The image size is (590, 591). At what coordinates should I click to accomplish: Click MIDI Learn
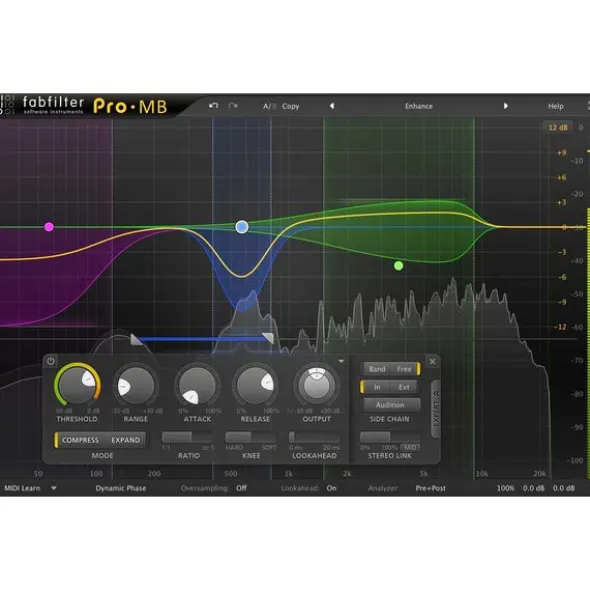22,488
